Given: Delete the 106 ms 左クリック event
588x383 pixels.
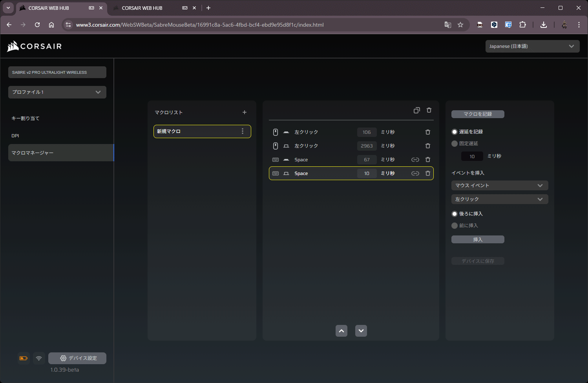Looking at the screenshot, I should tap(428, 132).
